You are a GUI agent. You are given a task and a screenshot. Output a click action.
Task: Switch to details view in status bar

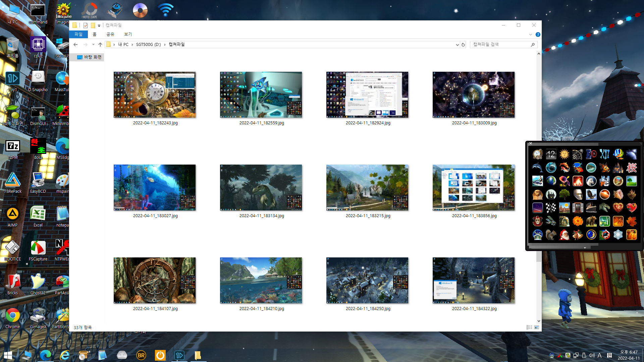pyautogui.click(x=529, y=327)
